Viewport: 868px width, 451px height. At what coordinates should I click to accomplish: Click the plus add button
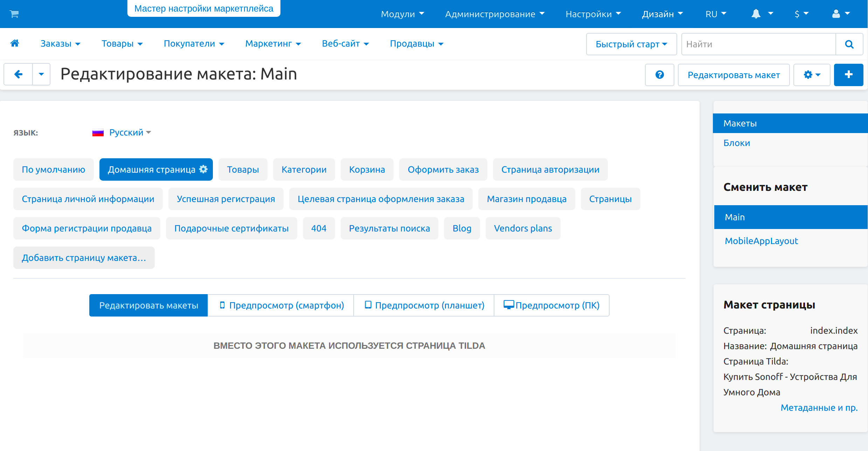(x=848, y=75)
